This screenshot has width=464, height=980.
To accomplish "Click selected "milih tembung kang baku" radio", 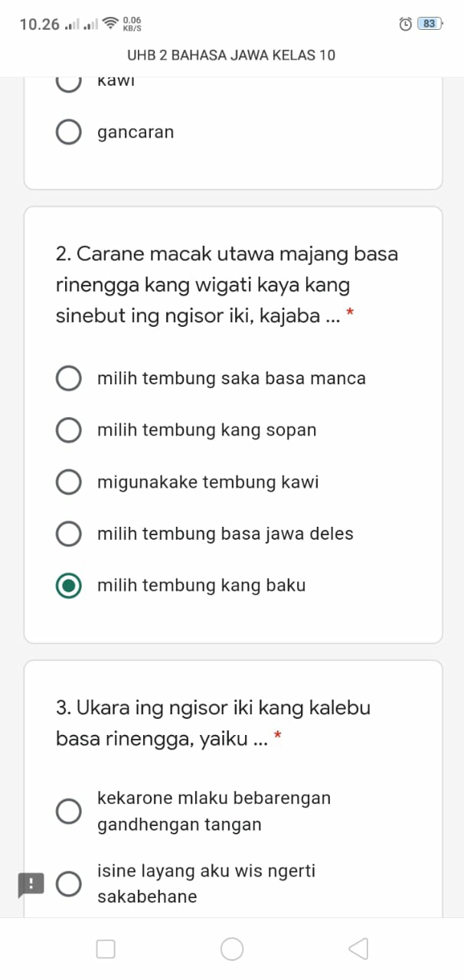I will [69, 586].
